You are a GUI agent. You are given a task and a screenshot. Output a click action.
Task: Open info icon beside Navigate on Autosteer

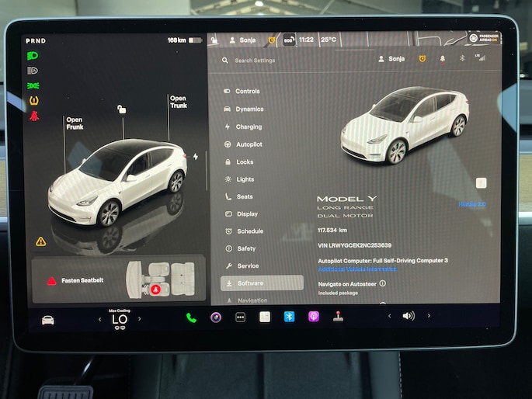[x=383, y=283]
